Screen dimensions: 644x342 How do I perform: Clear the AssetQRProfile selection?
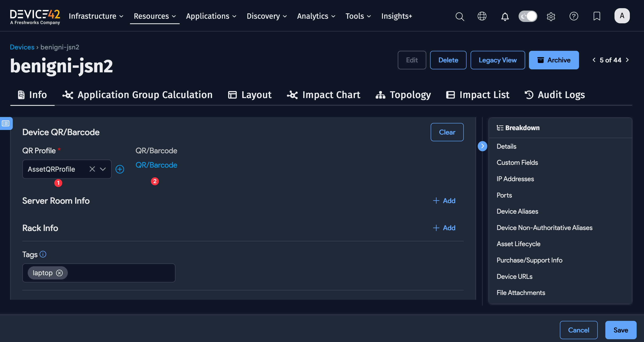(92, 169)
